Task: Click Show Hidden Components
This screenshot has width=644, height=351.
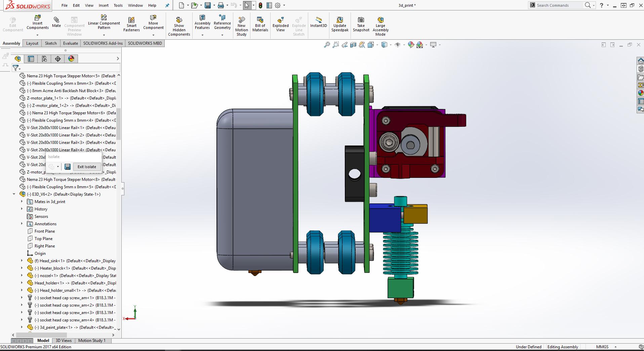Action: (x=179, y=26)
